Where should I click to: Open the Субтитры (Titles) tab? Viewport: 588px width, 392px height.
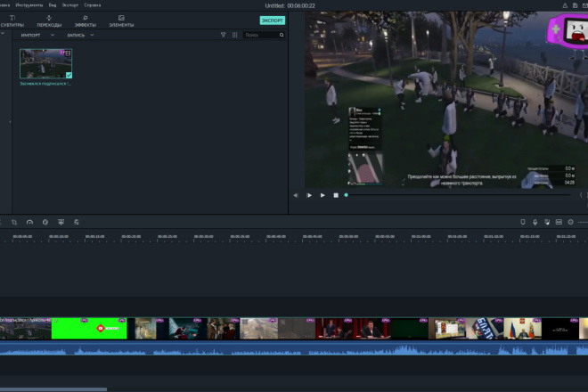[12, 21]
